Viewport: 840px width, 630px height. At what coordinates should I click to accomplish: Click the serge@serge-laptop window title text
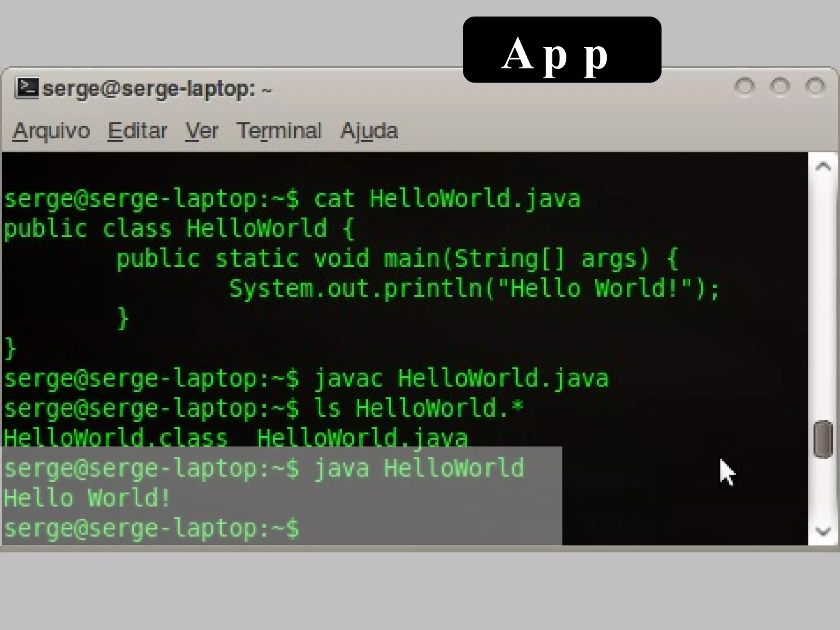click(157, 89)
